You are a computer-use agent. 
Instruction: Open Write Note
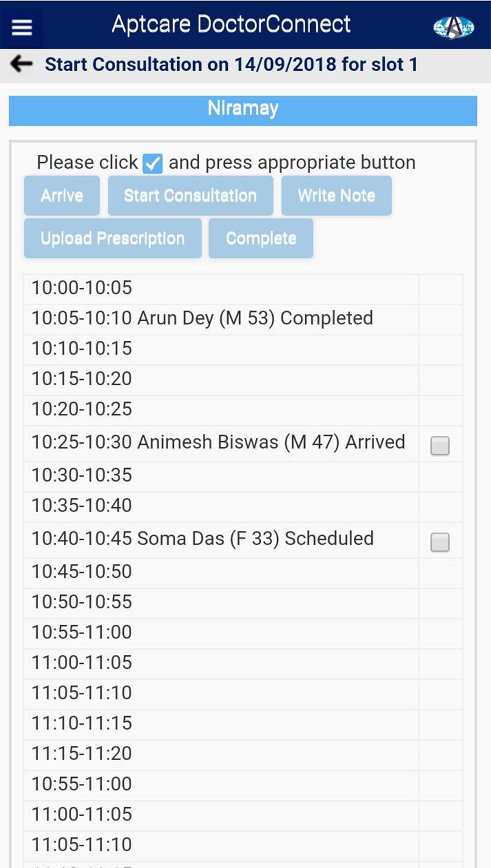[x=336, y=196]
